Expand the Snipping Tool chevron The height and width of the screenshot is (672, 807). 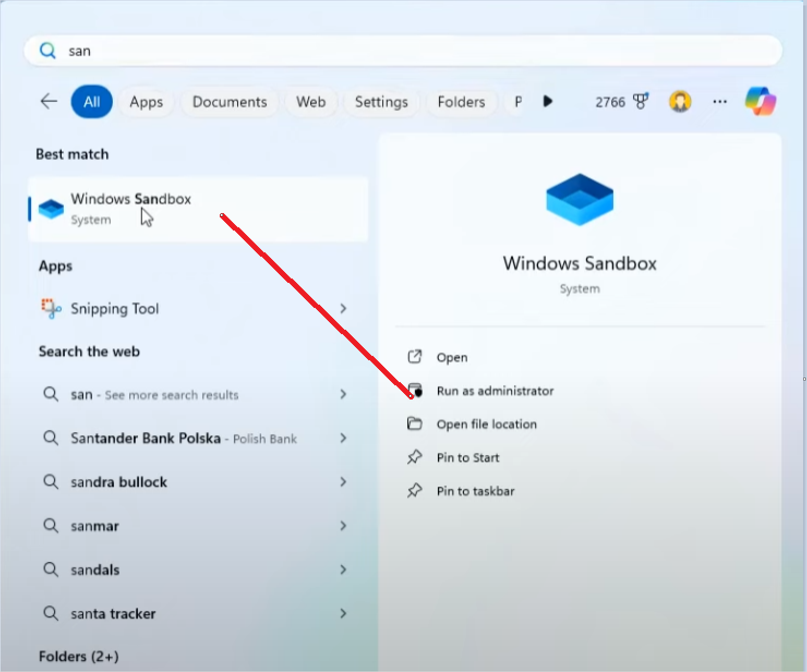(x=343, y=308)
